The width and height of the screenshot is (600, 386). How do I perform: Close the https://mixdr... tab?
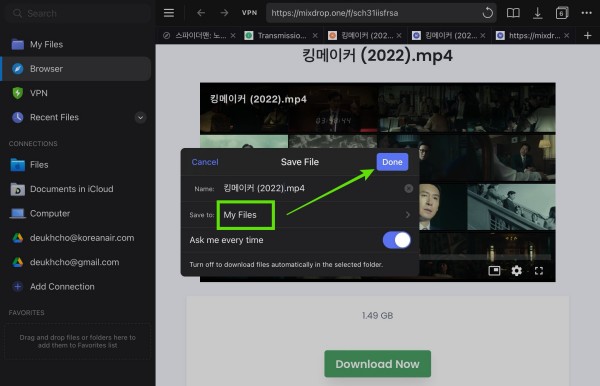click(x=567, y=36)
